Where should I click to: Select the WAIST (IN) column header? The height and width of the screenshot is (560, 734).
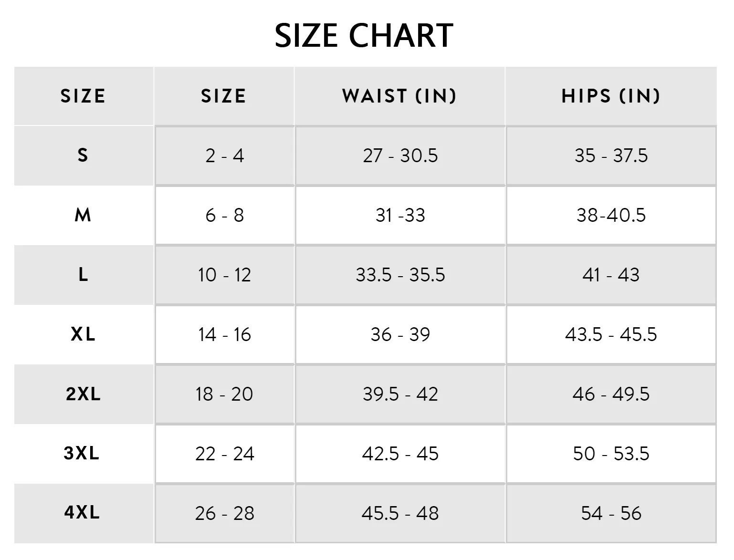click(x=399, y=96)
